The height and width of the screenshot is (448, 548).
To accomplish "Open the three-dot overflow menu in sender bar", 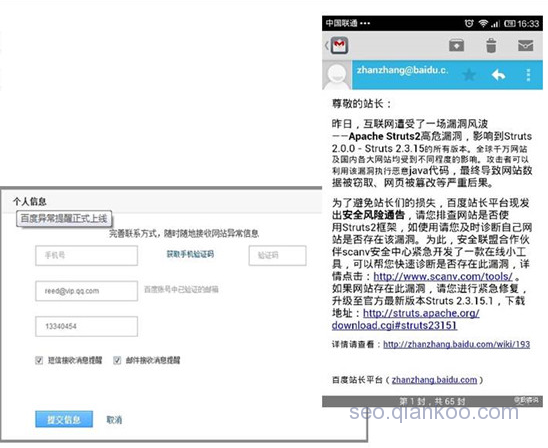I will pyautogui.click(x=528, y=75).
